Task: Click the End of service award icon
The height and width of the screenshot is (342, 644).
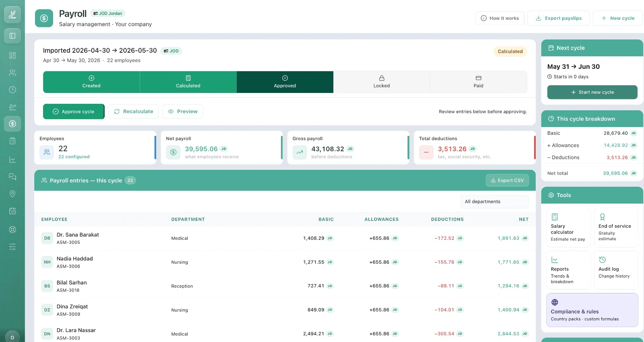Action: pos(603,216)
